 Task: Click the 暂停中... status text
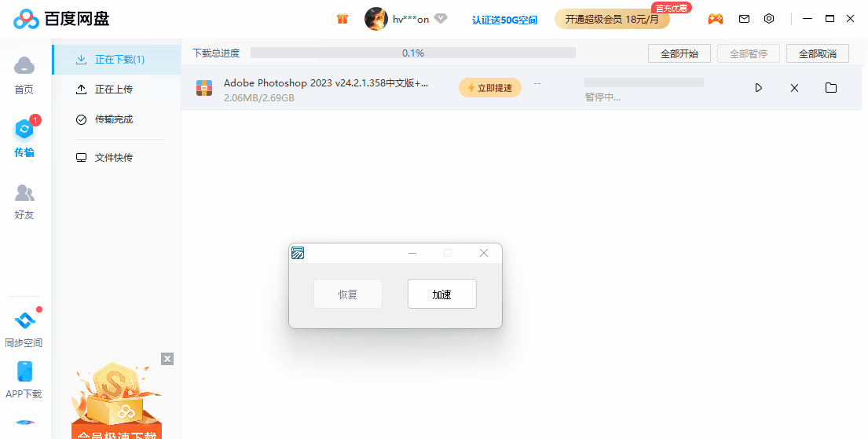[602, 97]
